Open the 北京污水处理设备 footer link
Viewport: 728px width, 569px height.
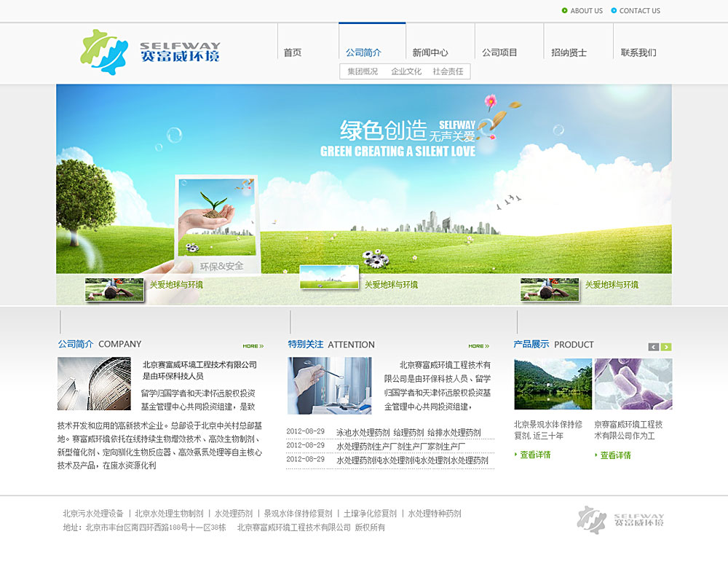click(93, 514)
